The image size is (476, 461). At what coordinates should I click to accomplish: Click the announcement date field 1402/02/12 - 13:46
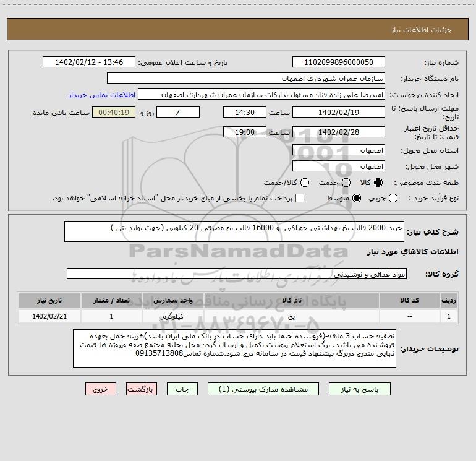[89, 62]
